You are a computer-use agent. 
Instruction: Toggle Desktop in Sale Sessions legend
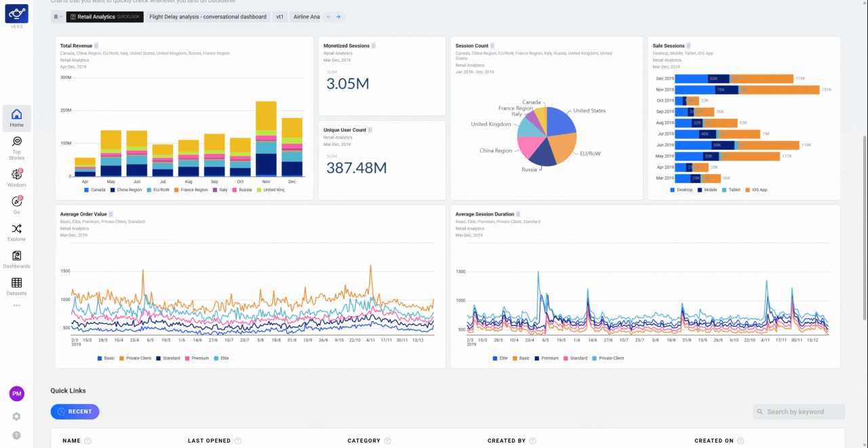(682, 190)
